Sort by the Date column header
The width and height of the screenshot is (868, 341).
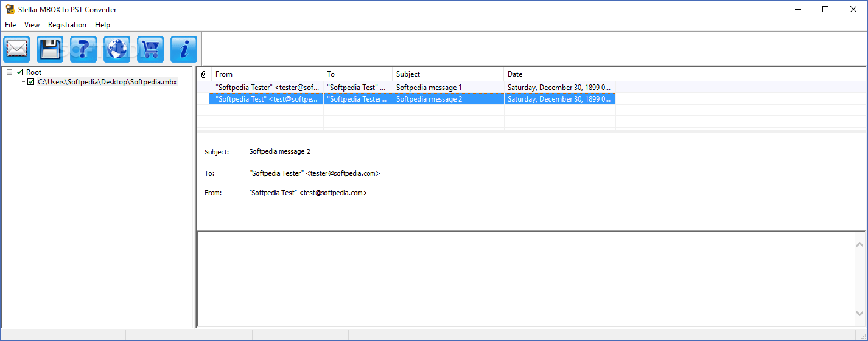click(559, 74)
